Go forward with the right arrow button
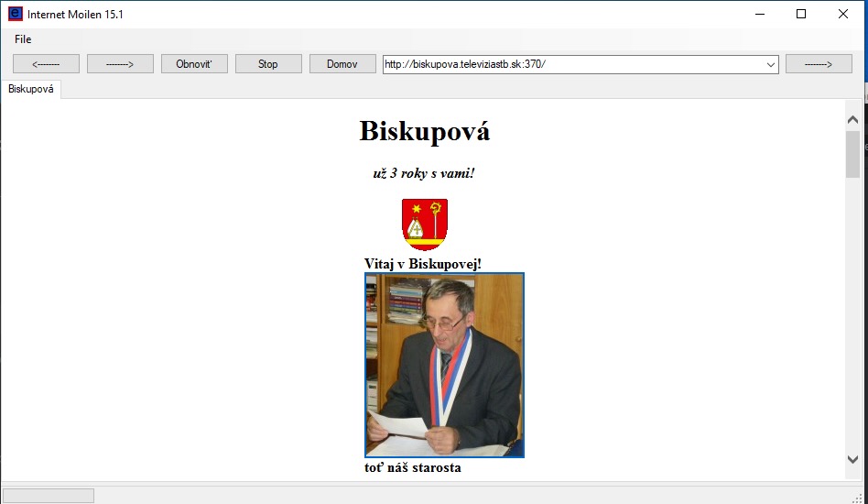 [120, 64]
